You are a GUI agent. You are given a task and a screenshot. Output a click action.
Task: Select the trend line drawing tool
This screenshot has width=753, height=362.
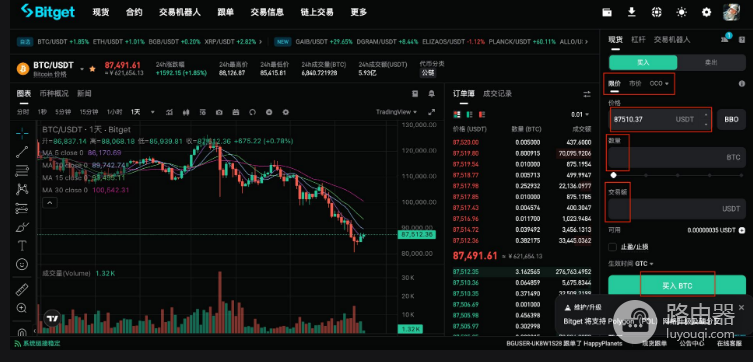coord(22,152)
